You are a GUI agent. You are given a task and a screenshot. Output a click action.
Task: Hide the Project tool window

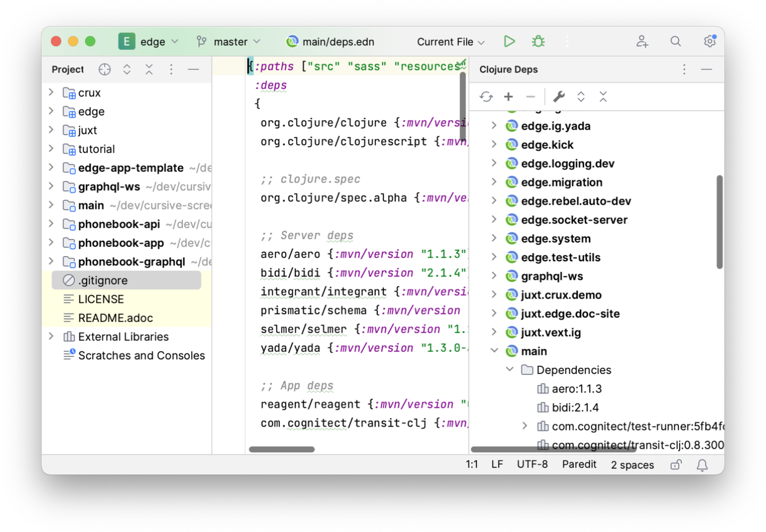(x=193, y=69)
